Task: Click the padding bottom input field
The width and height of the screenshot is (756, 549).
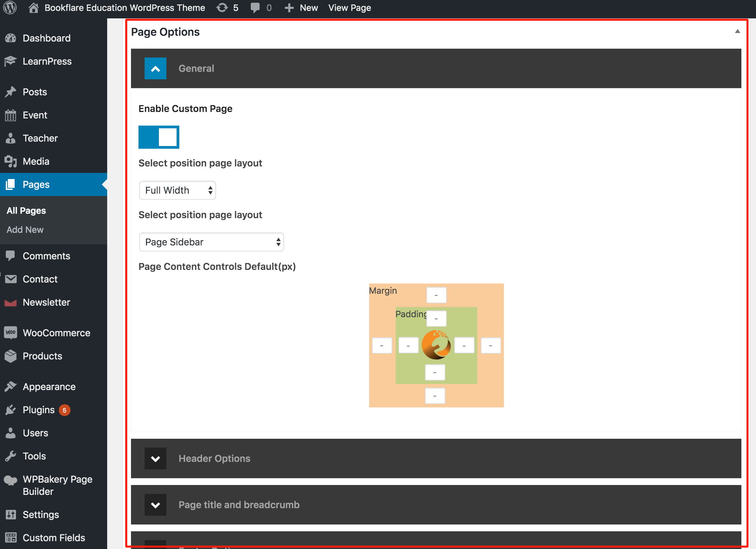Action: pos(435,372)
